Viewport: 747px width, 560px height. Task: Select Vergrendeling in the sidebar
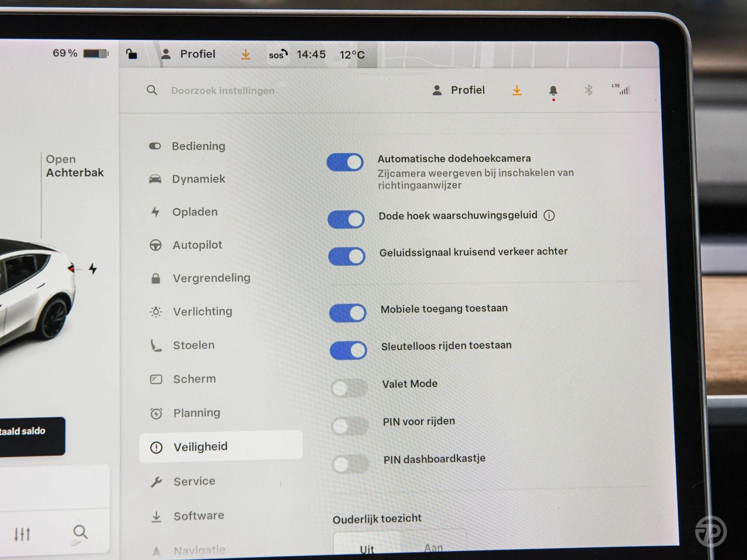click(211, 278)
